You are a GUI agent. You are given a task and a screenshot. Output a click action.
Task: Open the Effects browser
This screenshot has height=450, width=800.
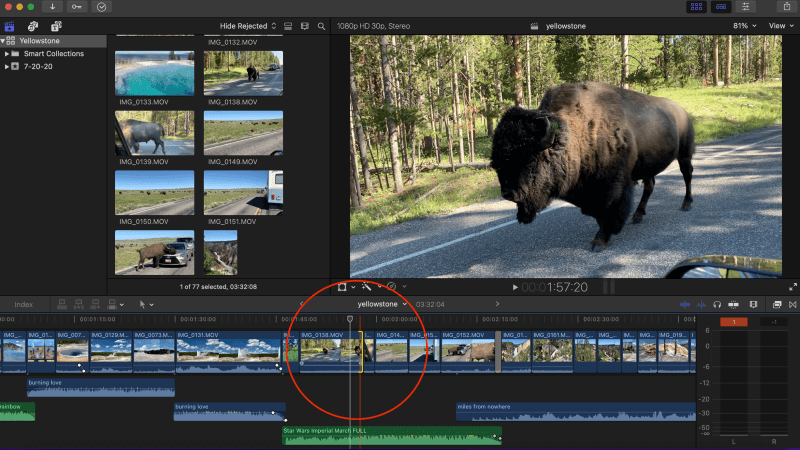pos(777,305)
